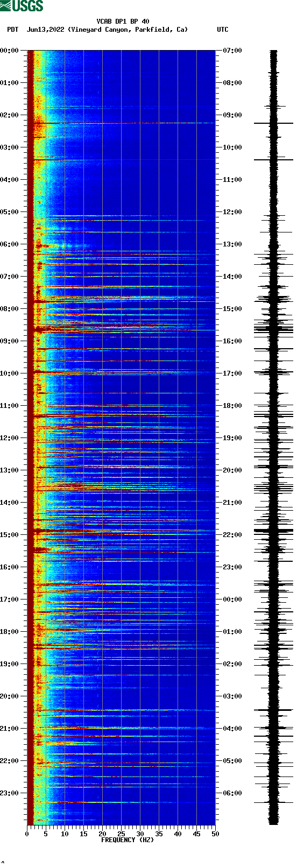Viewport: 297px width, 868px height.
Task: Click the frequency axis value 40
Action: point(178,834)
